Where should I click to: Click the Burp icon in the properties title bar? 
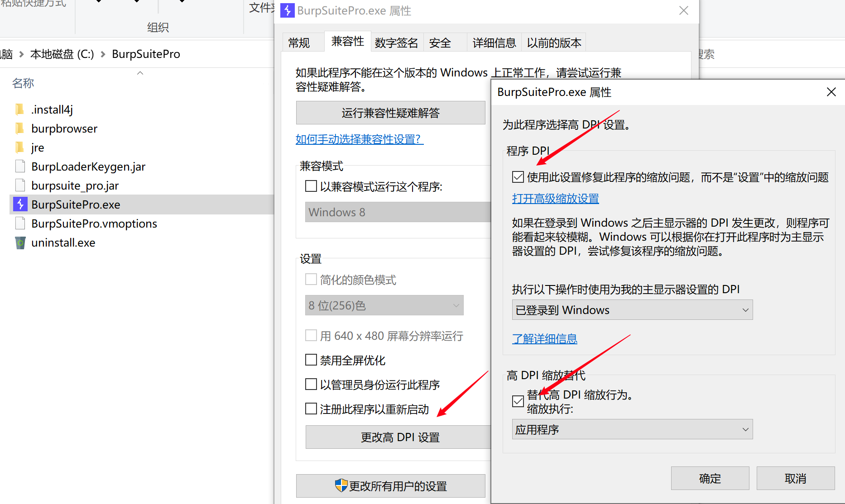click(x=288, y=10)
